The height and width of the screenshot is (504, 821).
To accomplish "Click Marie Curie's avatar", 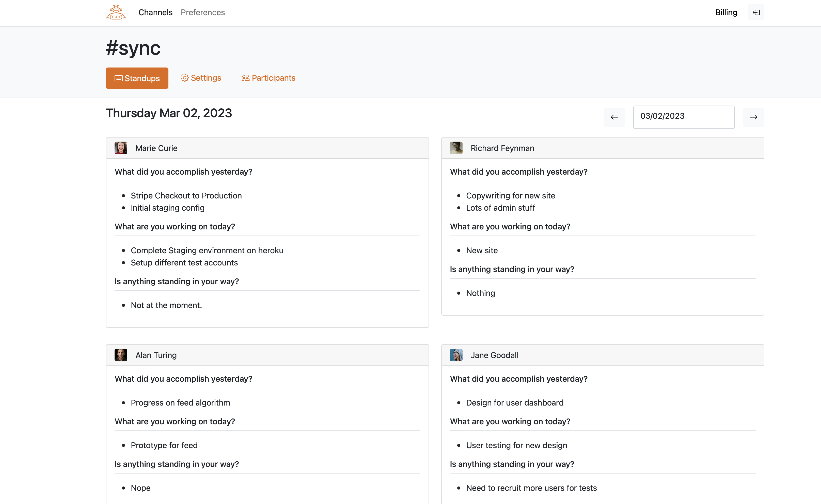I will tap(121, 148).
